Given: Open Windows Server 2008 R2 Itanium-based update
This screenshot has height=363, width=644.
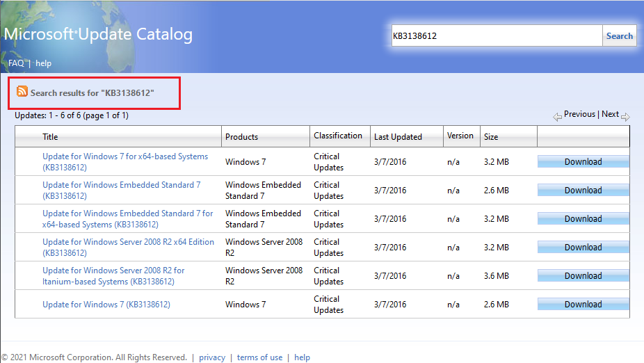Looking at the screenshot, I should click(113, 276).
